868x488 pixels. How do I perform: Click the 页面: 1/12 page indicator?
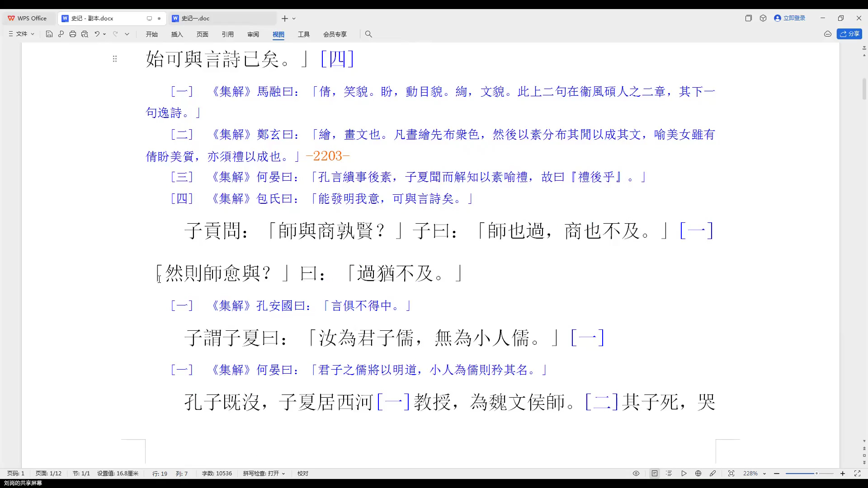tap(48, 474)
